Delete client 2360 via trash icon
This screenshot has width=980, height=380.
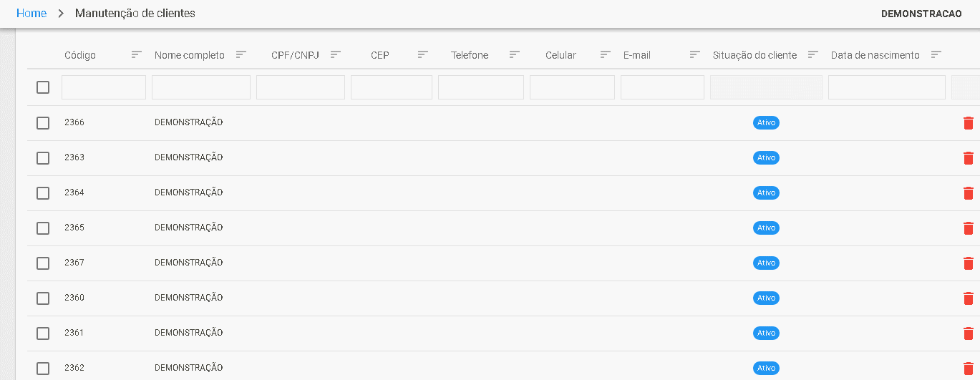point(969,298)
